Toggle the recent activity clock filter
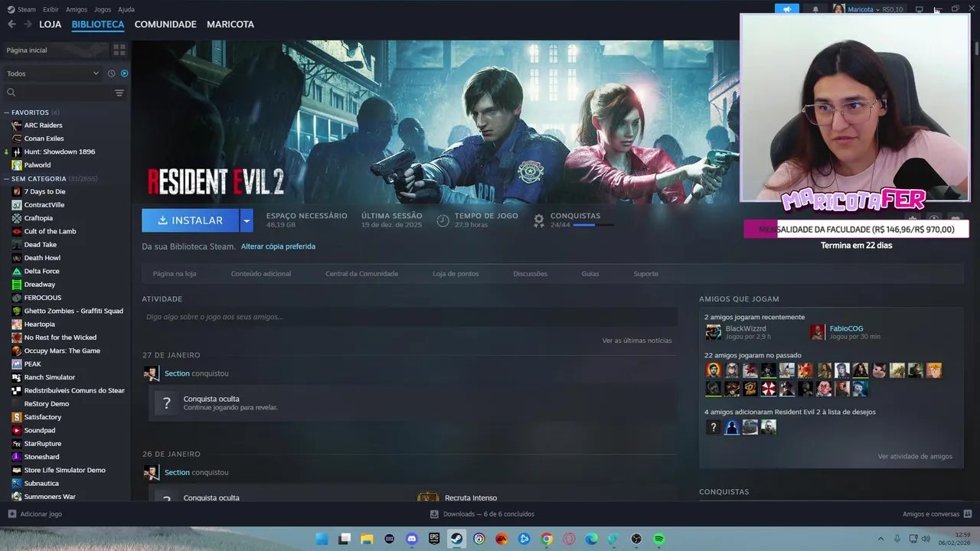The height and width of the screenshot is (551, 980). [111, 73]
